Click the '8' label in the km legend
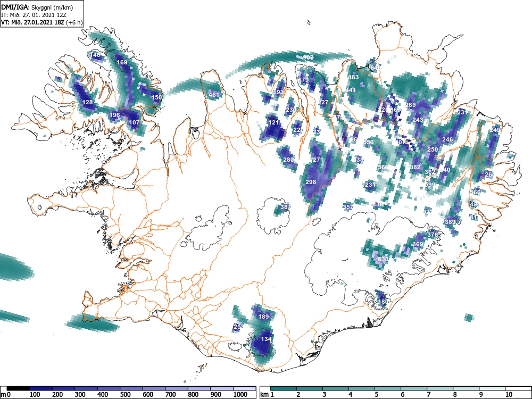This screenshot has height=399, width=532. (x=455, y=395)
